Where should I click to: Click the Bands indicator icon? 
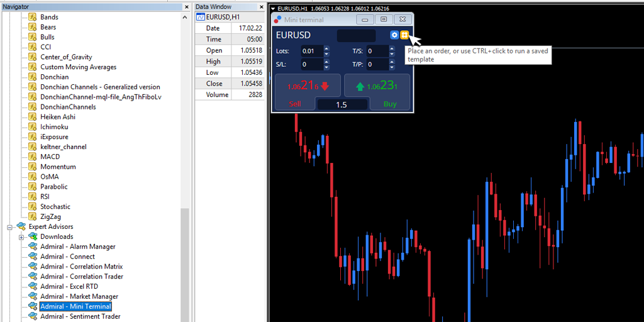click(33, 17)
